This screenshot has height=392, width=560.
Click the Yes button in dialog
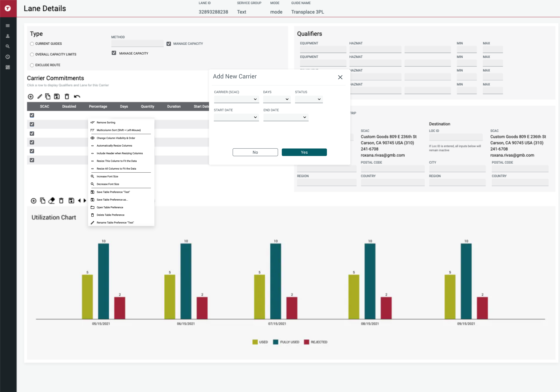point(304,152)
